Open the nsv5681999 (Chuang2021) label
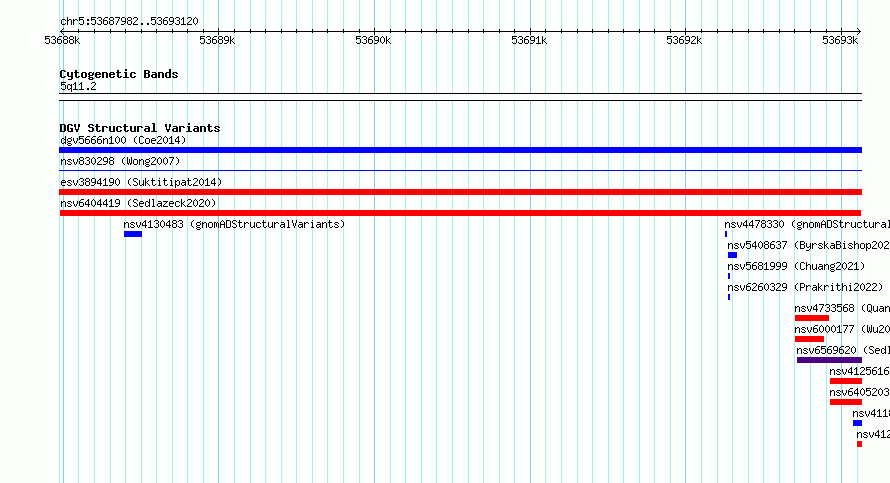Image resolution: width=890 pixels, height=483 pixels. pos(796,266)
